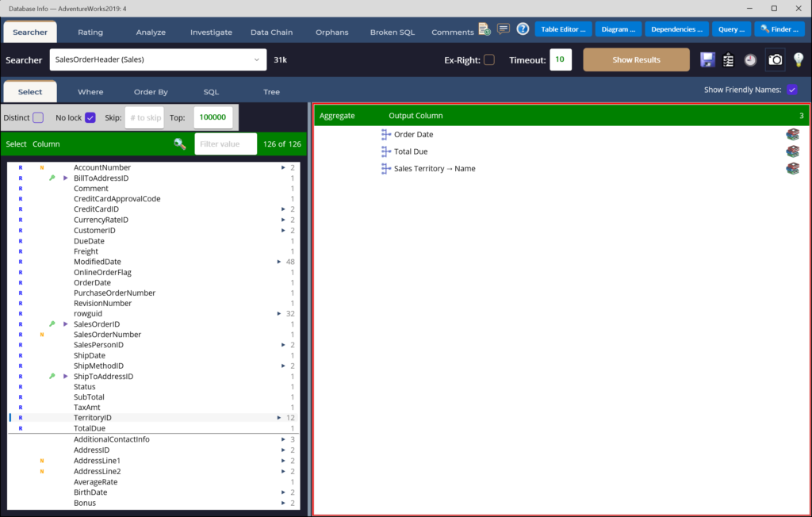Open the Investigate tab
The image size is (812, 517).
pyautogui.click(x=211, y=33)
